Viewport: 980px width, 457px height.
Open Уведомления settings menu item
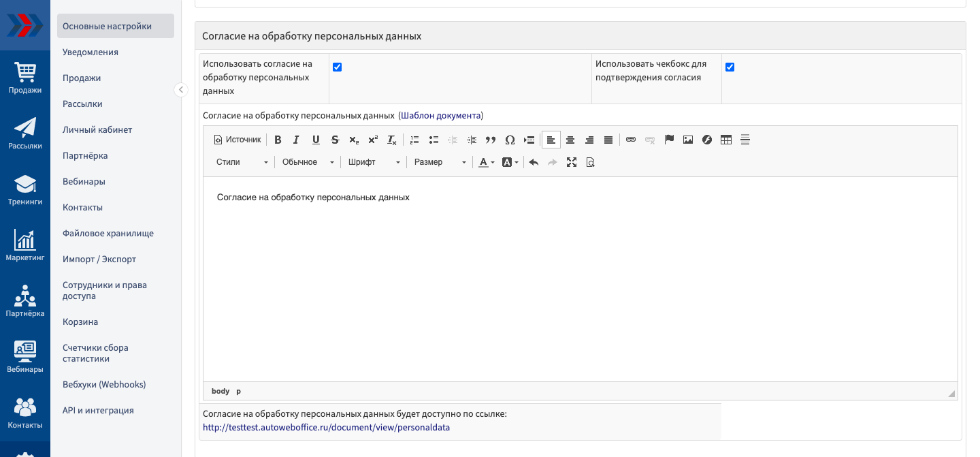tap(91, 52)
